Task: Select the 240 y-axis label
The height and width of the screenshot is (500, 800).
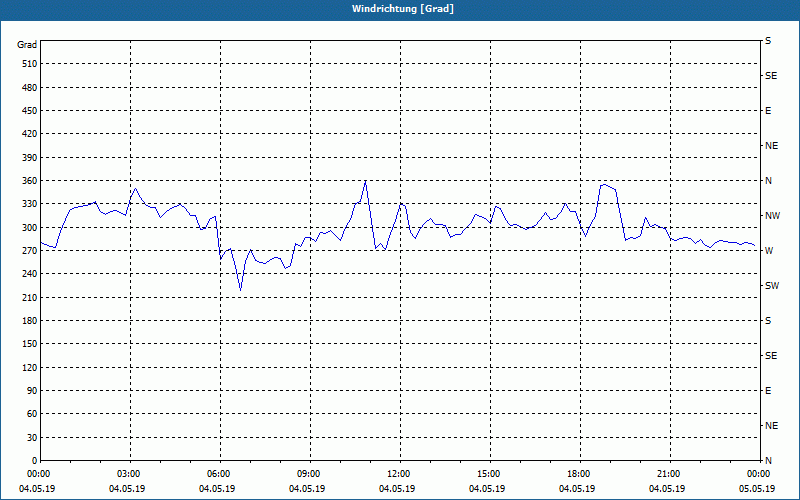Action: 30,274
